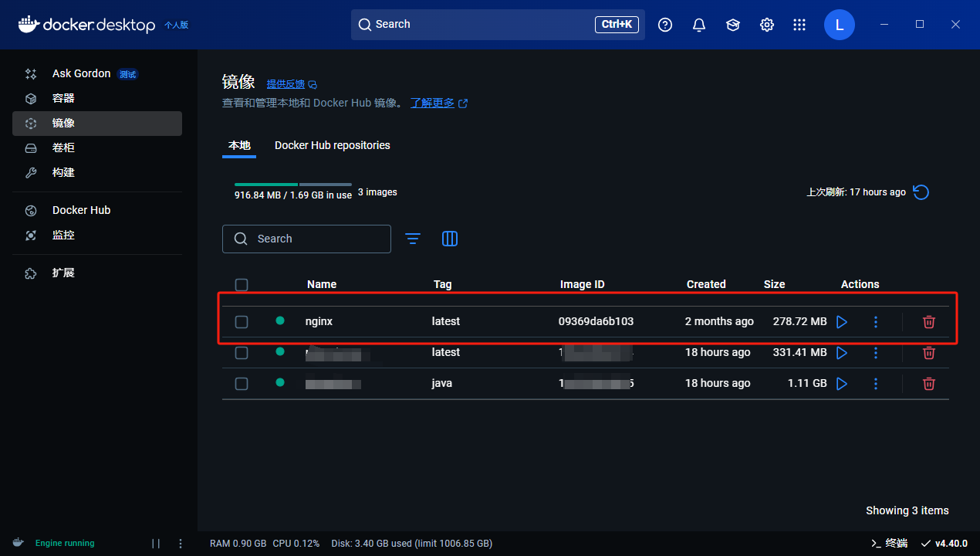Screen dimensions: 980x556
Task: Open more actions for 331.41 MB image
Action: click(x=875, y=352)
